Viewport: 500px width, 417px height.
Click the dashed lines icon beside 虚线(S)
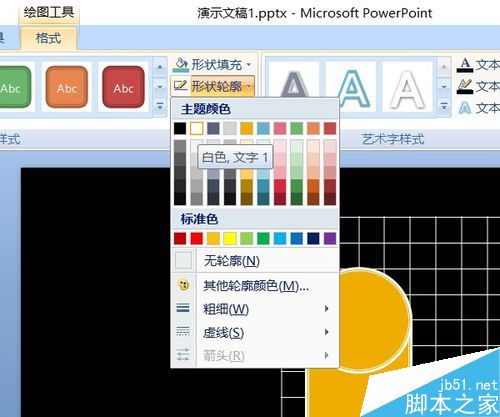click(x=183, y=332)
